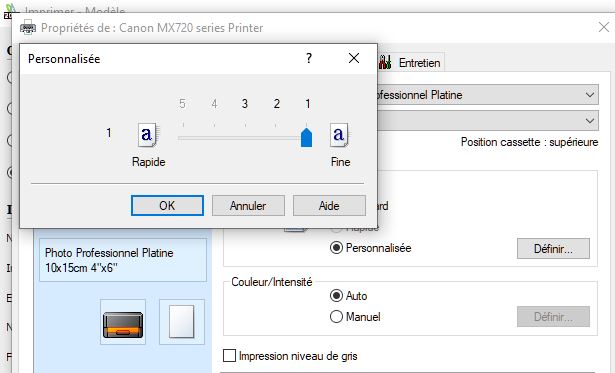Open Aide in the Personnalisée dialog
Screen dimensions: 615x373
[x=329, y=206]
